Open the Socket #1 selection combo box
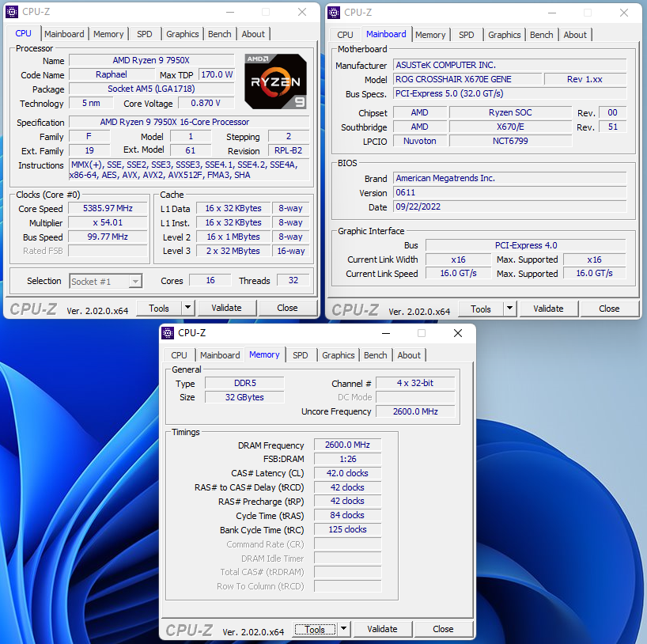Screen dimensions: 647x644 click(105, 281)
